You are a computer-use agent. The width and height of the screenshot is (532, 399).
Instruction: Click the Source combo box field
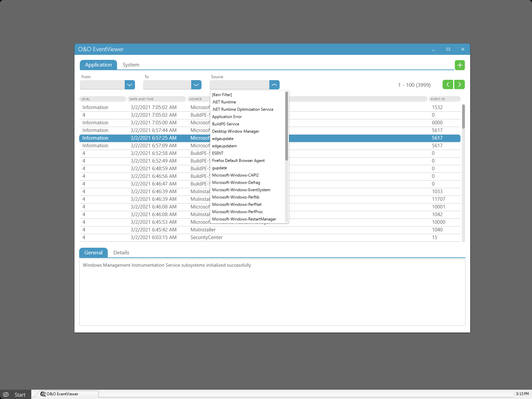tap(239, 85)
